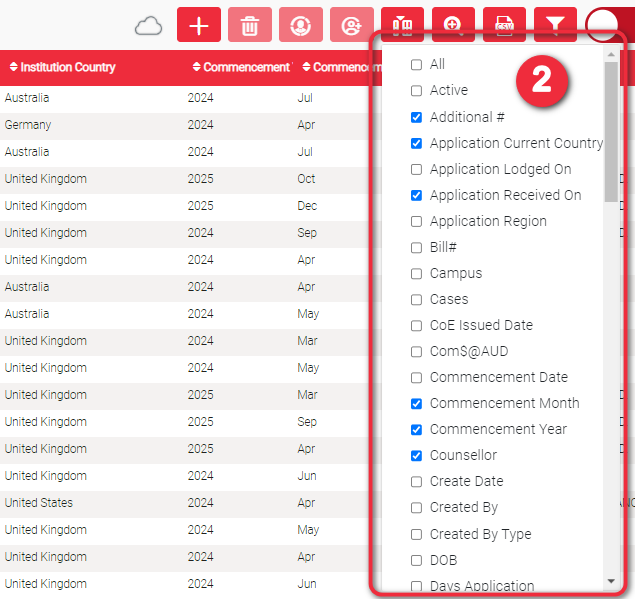The height and width of the screenshot is (599, 635).
Task: Click the Germany row year 2024
Action: (x=200, y=125)
